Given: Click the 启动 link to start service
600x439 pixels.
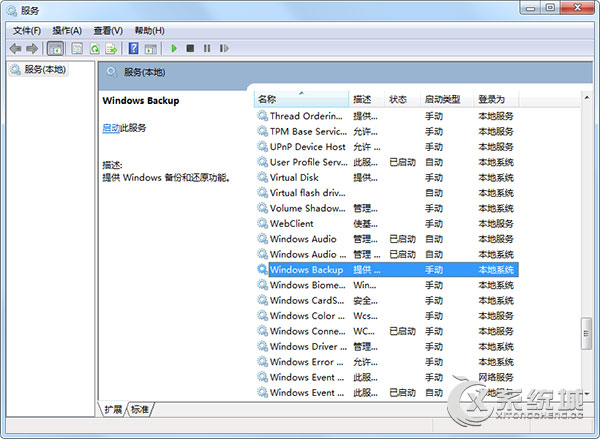Looking at the screenshot, I should tap(111, 128).
